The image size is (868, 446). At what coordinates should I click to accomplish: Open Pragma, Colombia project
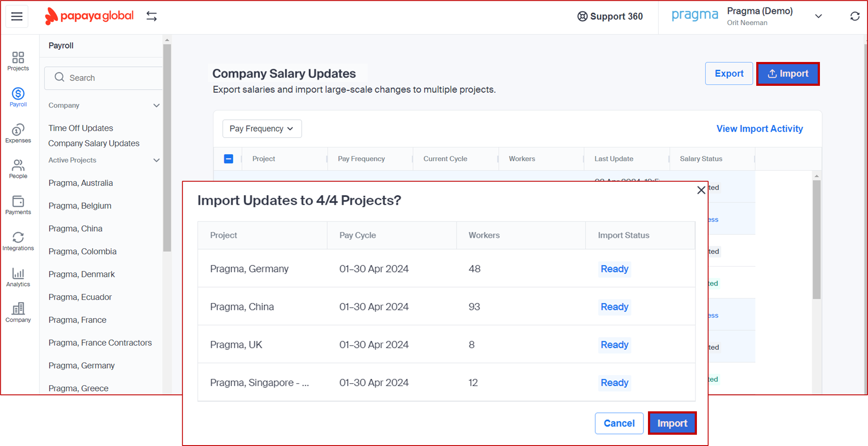point(82,251)
